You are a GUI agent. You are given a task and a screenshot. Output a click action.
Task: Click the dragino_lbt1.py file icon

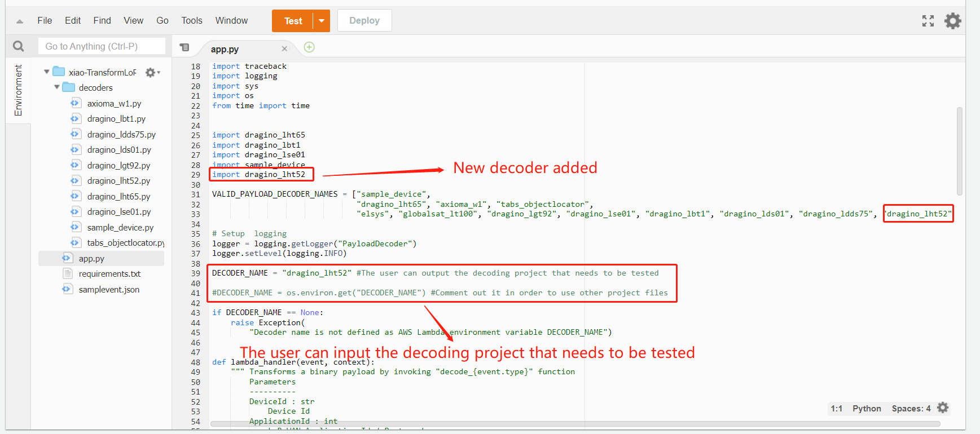[75, 118]
